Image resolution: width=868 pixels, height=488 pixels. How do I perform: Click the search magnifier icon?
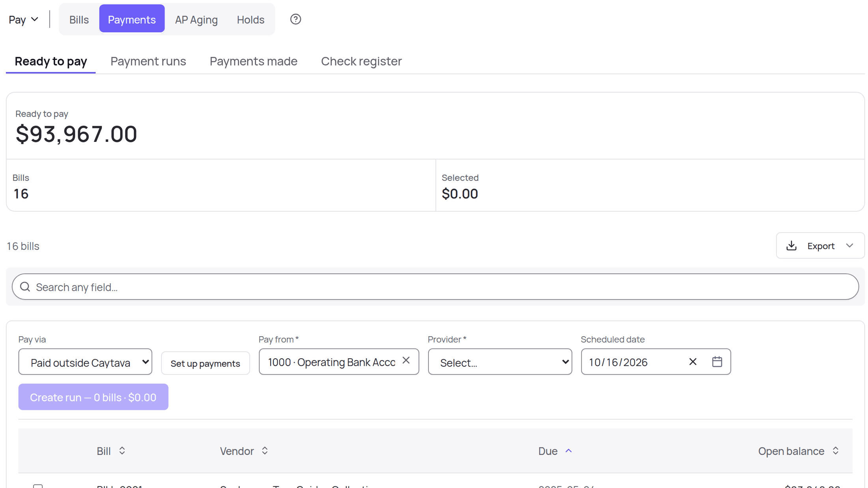pos(25,287)
